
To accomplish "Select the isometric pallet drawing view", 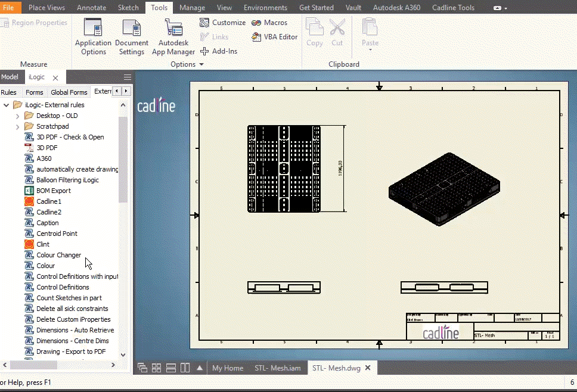I will click(x=444, y=189).
